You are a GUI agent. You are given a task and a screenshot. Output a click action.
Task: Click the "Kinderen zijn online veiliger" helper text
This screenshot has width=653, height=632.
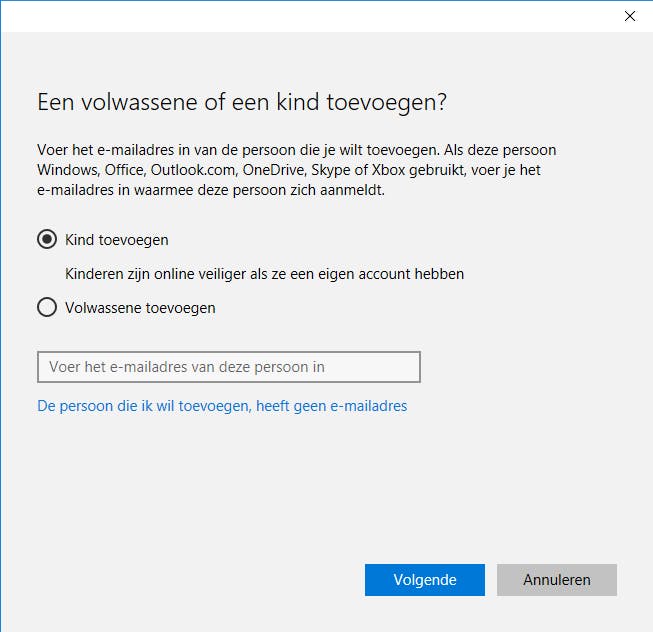click(264, 273)
